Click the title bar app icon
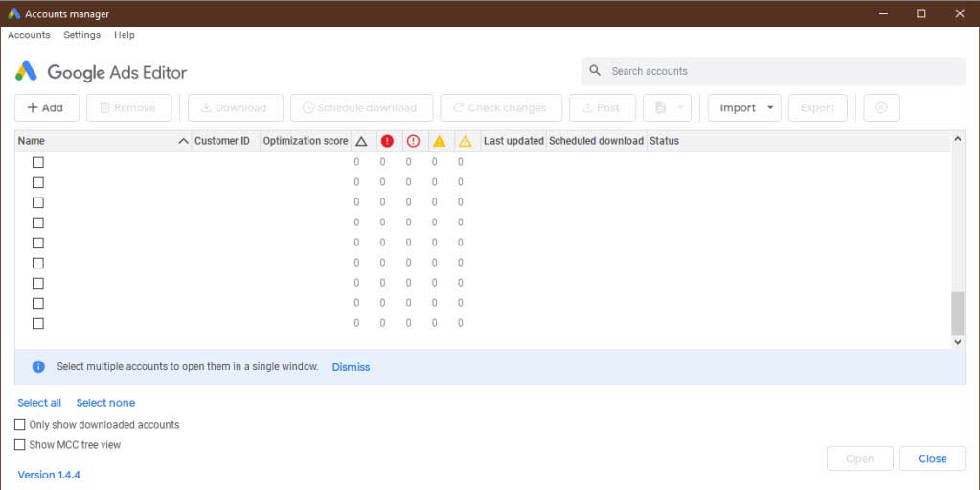 click(13, 13)
